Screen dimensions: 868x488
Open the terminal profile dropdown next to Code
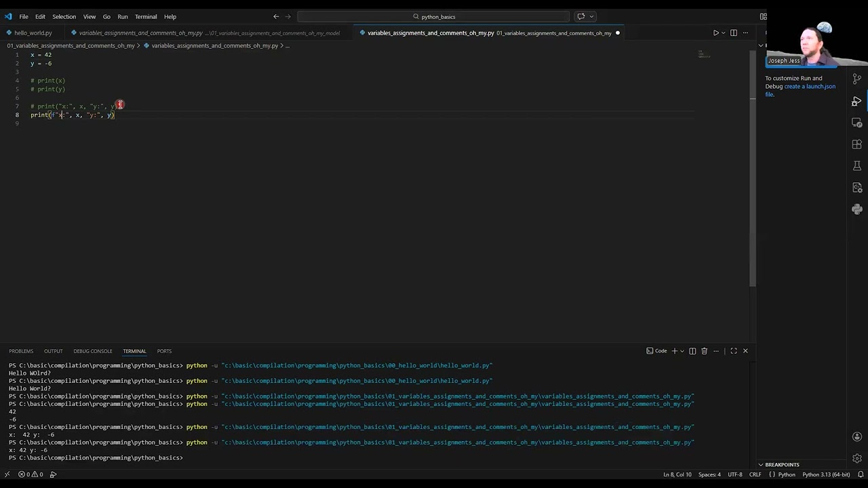(682, 350)
